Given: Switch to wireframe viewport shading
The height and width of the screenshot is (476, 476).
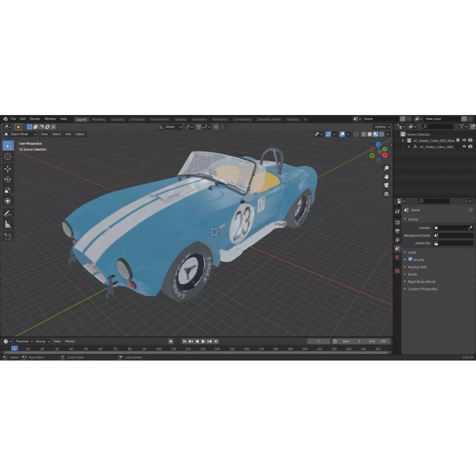Looking at the screenshot, I should click(364, 134).
